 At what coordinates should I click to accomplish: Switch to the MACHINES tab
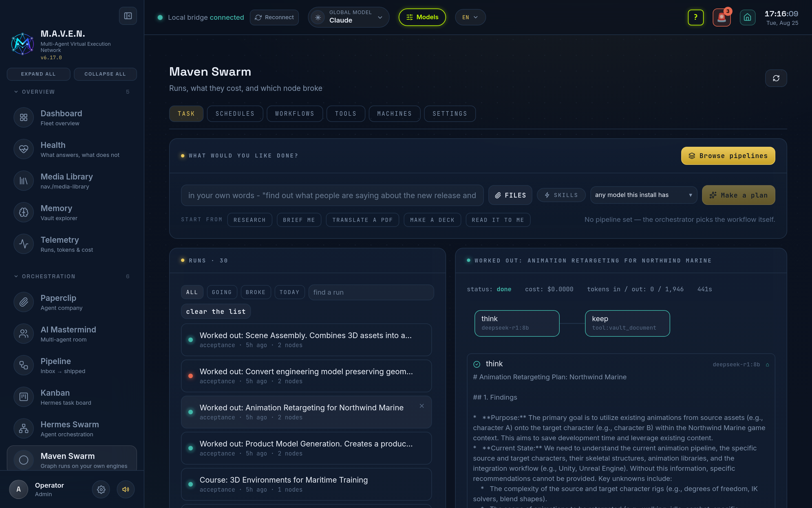point(395,113)
